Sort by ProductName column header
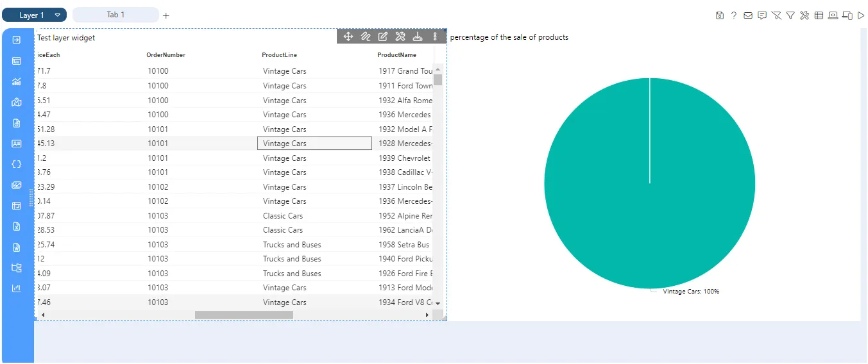Screen dimensions: 868x364 coord(396,55)
